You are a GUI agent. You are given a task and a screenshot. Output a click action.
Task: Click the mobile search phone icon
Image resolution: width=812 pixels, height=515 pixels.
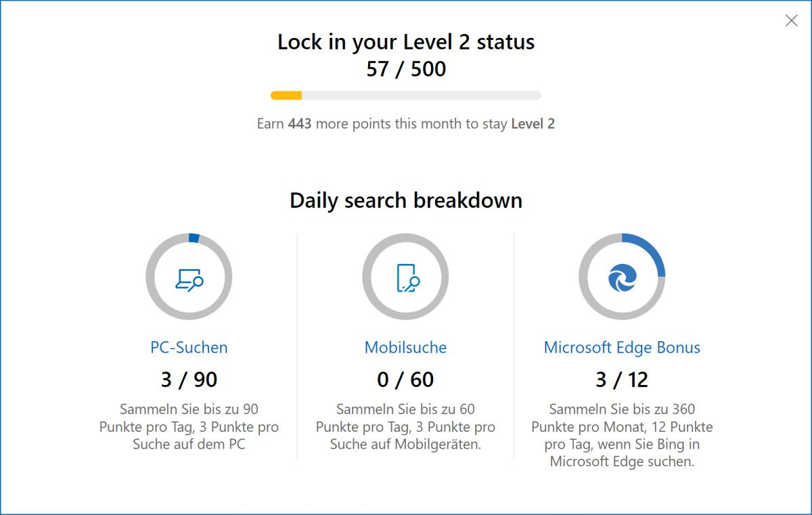click(x=406, y=277)
